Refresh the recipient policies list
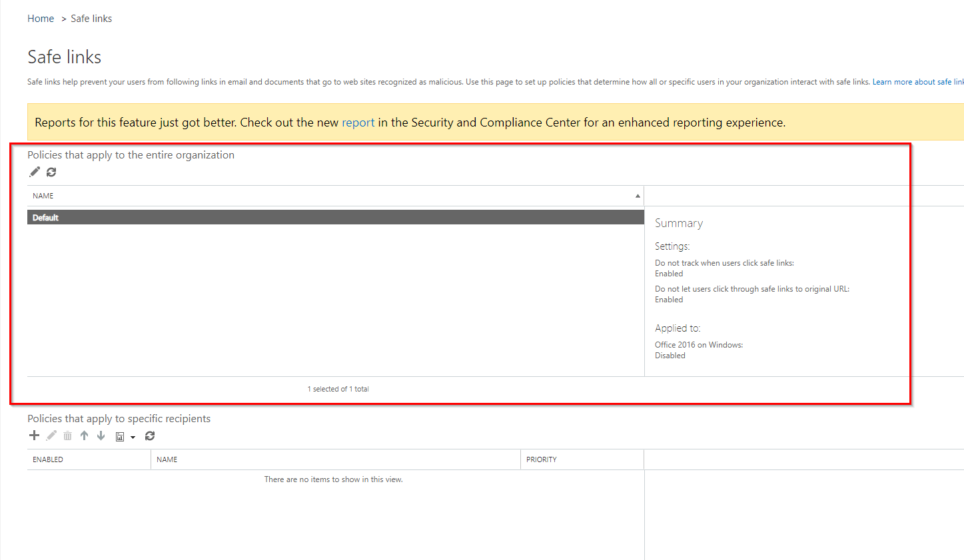Viewport: 964px width, 560px height. point(149,435)
